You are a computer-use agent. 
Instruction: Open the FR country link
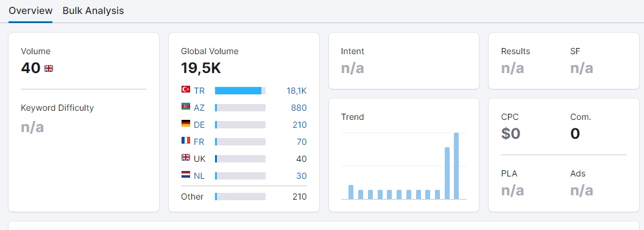pos(199,142)
